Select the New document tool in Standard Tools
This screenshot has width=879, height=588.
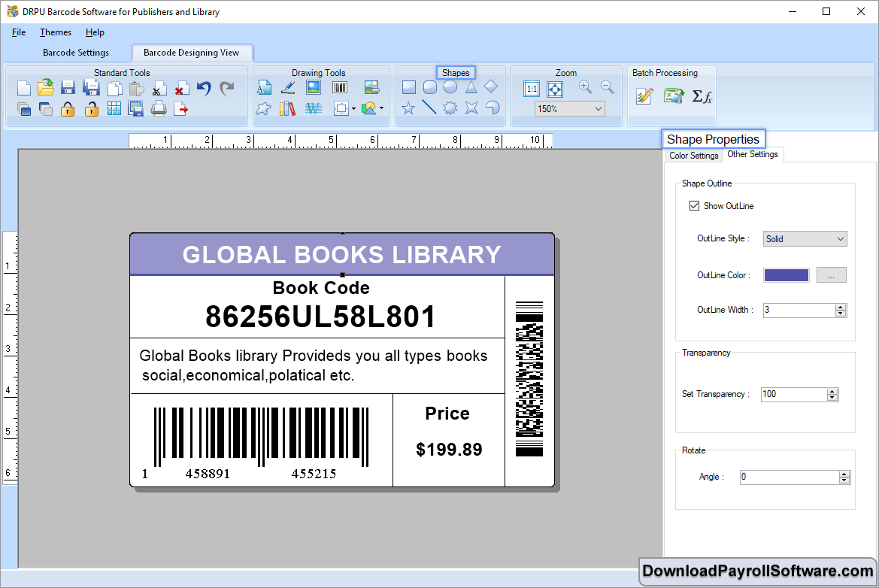point(23,87)
